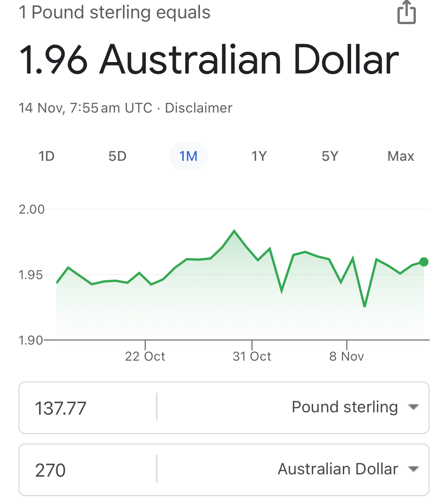Screen dimensions: 448x500
Task: Focus the 270 amount input
Action: point(88,470)
